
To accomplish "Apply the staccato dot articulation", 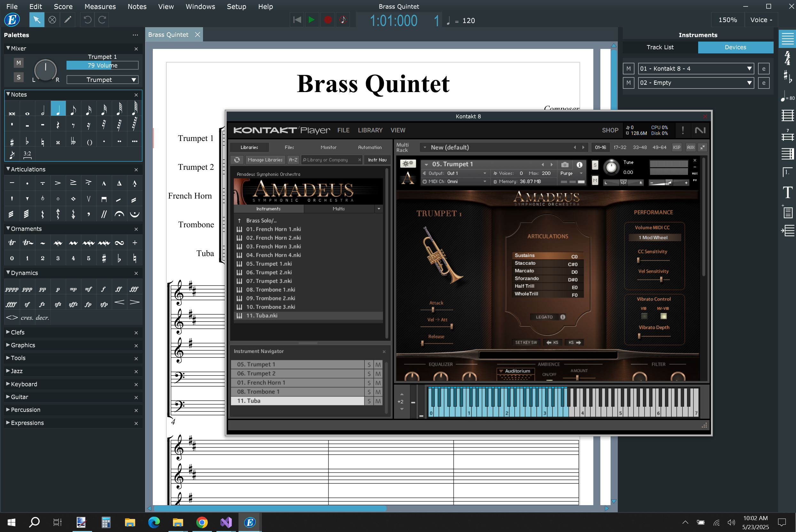I will 27,184.
